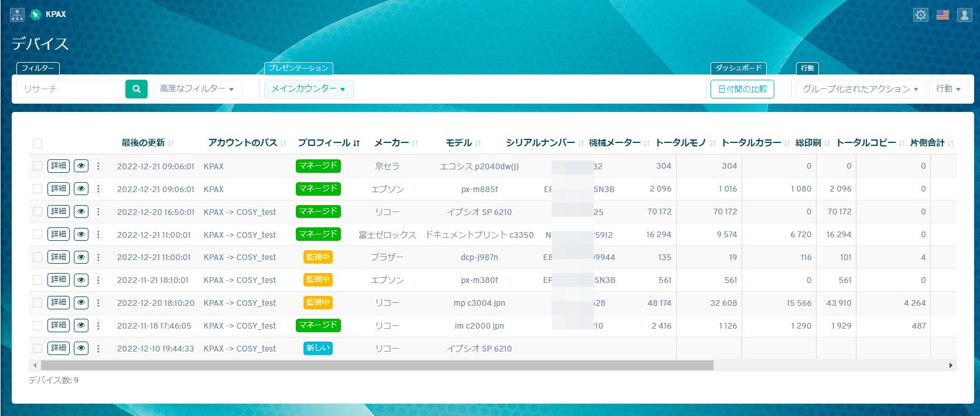This screenshot has height=416, width=980.
Task: Toggle the select-all checkbox in the table header
Action: (37, 144)
